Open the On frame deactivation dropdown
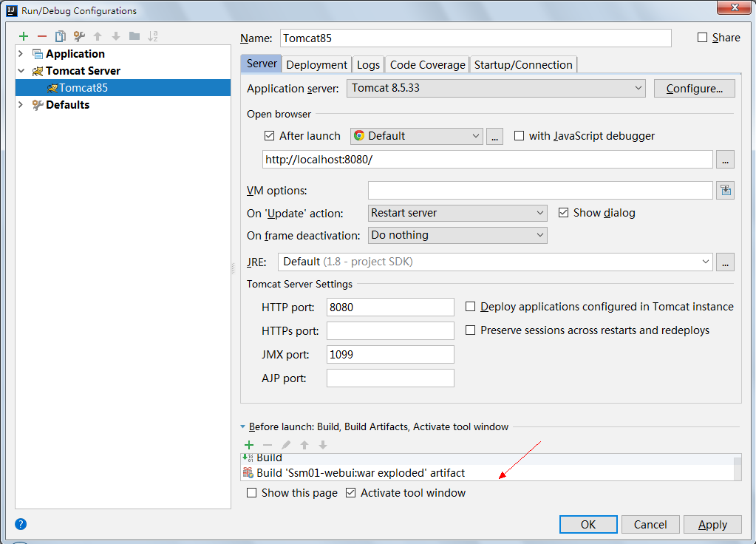Viewport: 756px width, 544px height. [457, 235]
